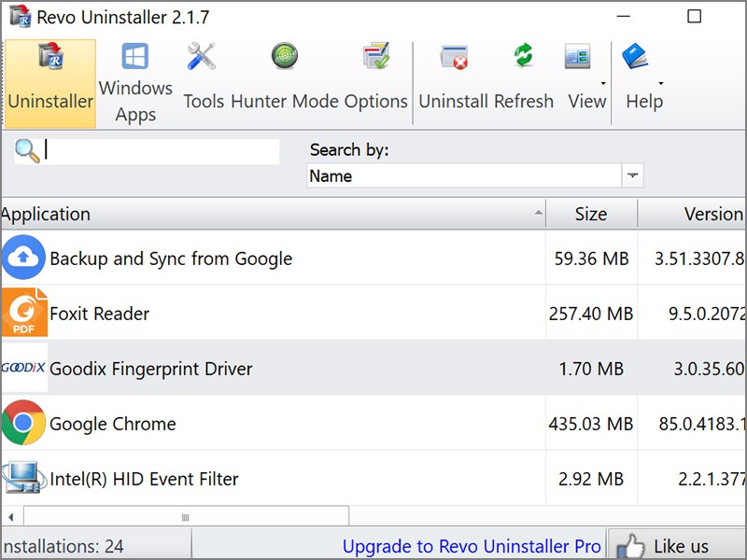
Task: Click the Google Chrome icon
Action: 23,423
